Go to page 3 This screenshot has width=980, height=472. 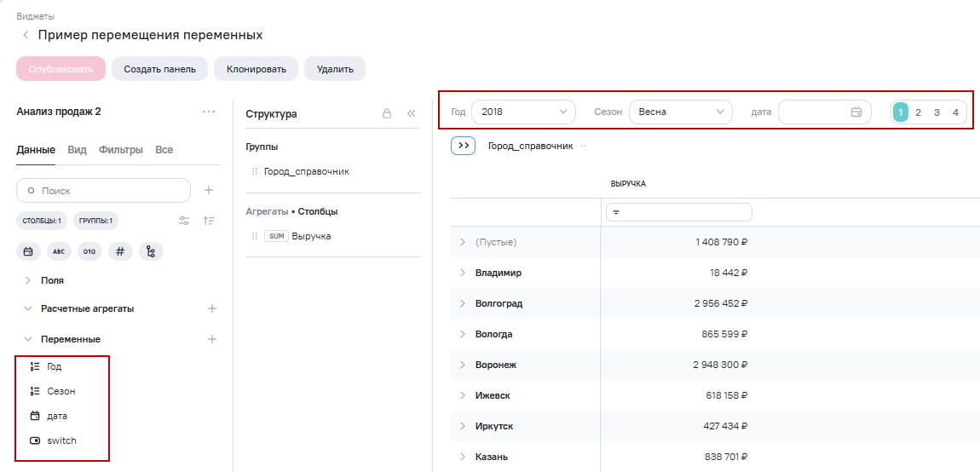coord(937,112)
